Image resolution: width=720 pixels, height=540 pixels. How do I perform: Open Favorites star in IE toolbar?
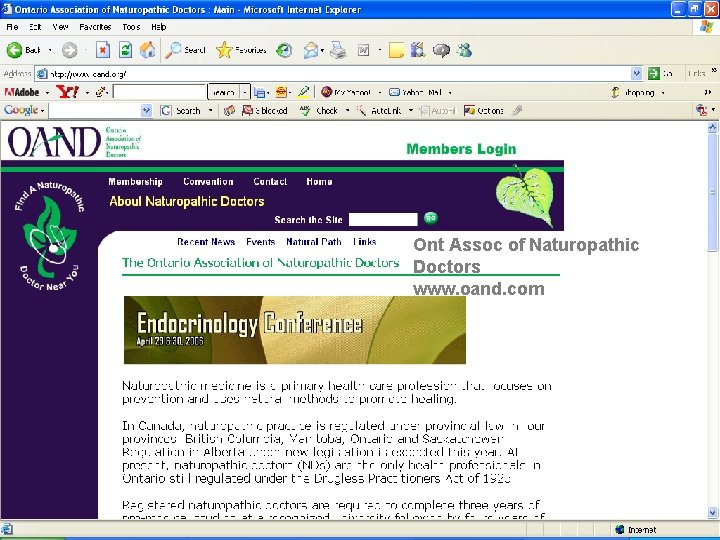pyautogui.click(x=224, y=50)
